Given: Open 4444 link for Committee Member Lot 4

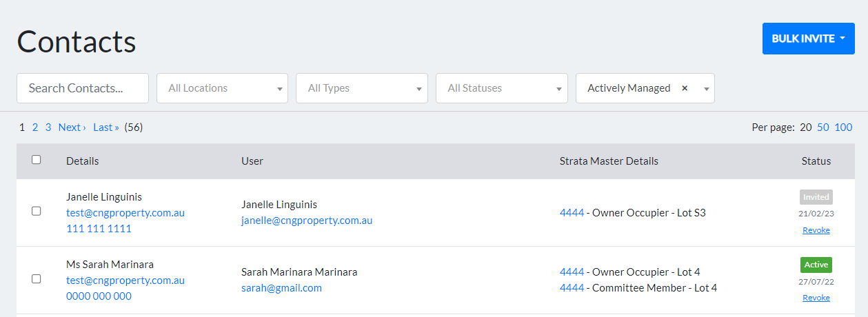Looking at the screenshot, I should [572, 288].
